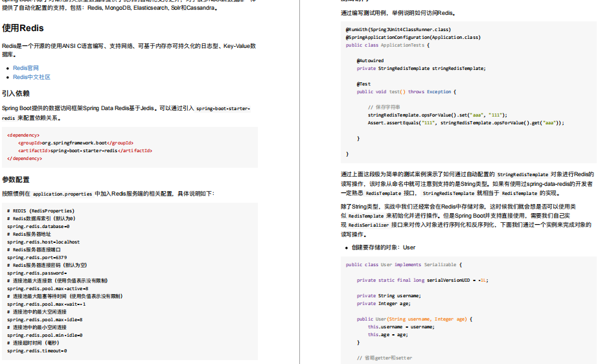
Task: Click the spring-boot-starter-redis artifactId line
Action: [85, 150]
